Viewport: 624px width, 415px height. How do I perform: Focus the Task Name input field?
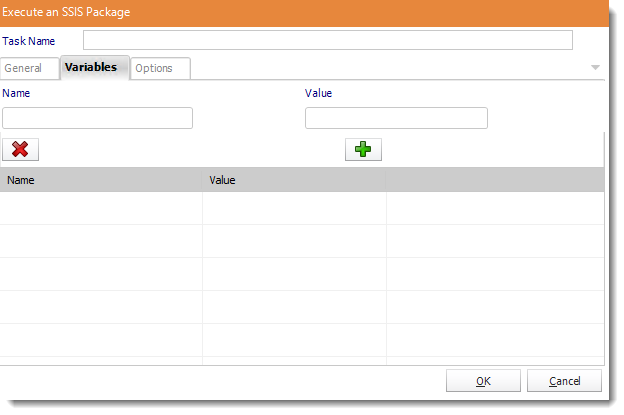coord(328,40)
